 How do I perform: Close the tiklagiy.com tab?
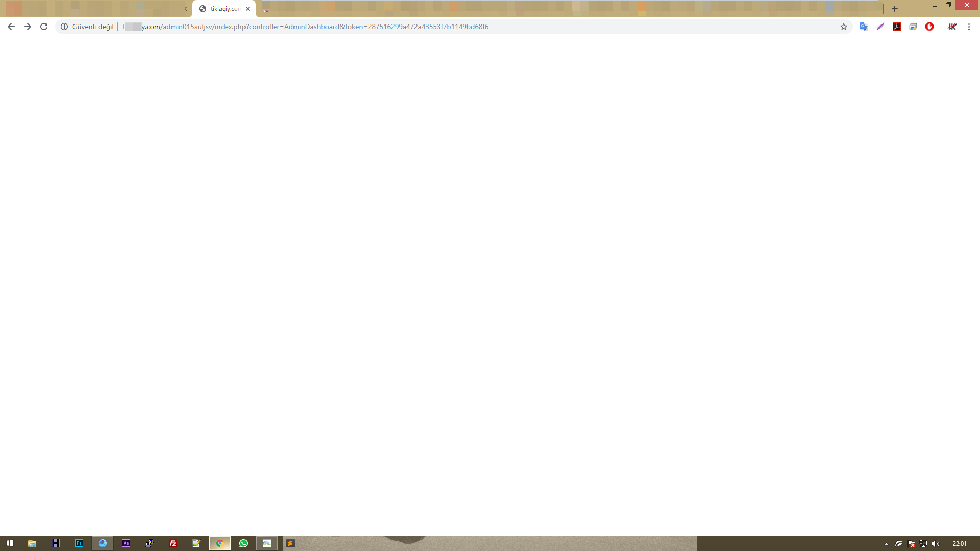click(x=248, y=9)
